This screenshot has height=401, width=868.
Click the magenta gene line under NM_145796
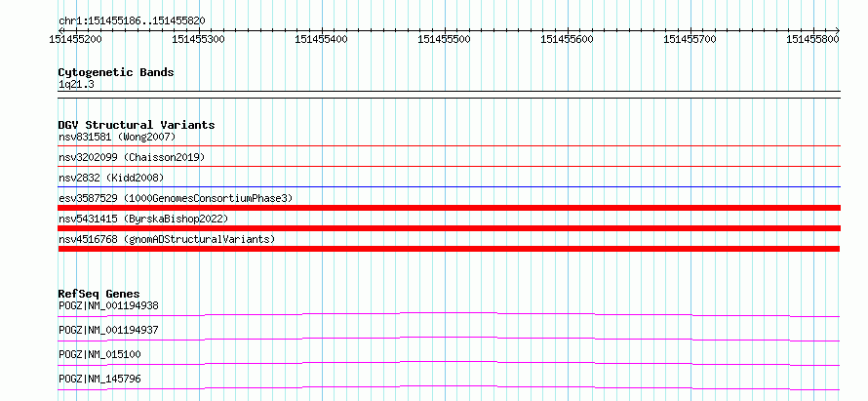pyautogui.click(x=449, y=386)
